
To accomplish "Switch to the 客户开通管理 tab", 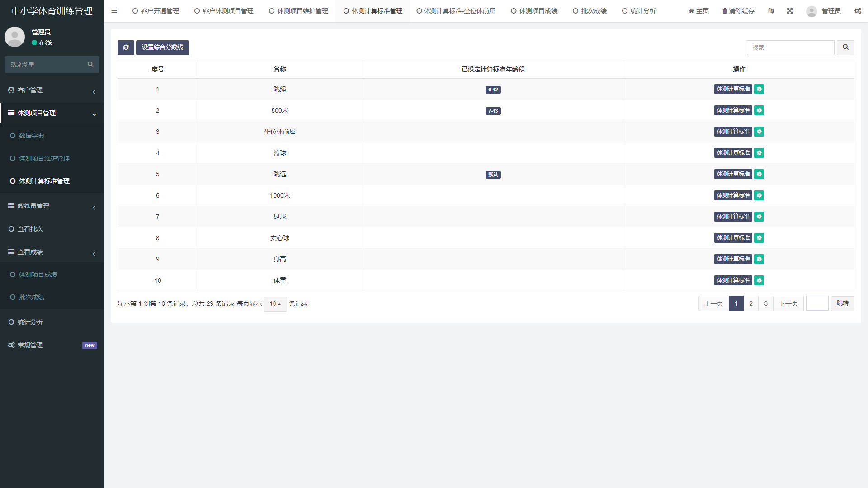I will pos(156,11).
